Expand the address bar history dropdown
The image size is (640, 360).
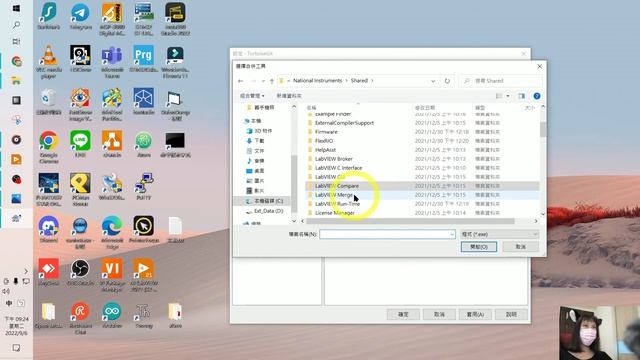point(433,81)
